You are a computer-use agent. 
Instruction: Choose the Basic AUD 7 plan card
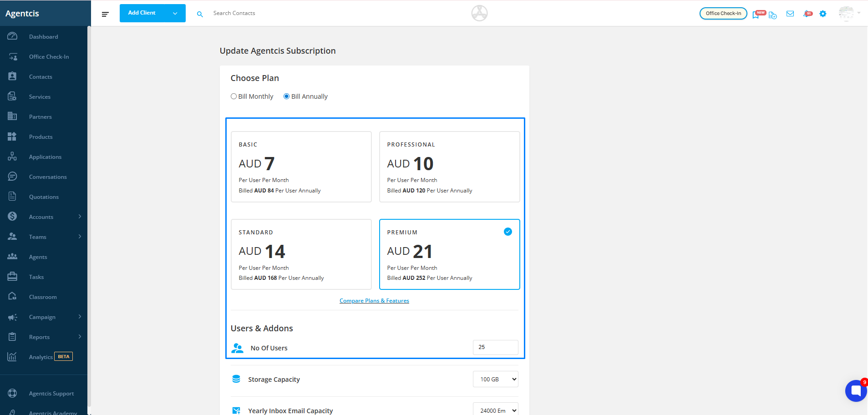click(301, 167)
